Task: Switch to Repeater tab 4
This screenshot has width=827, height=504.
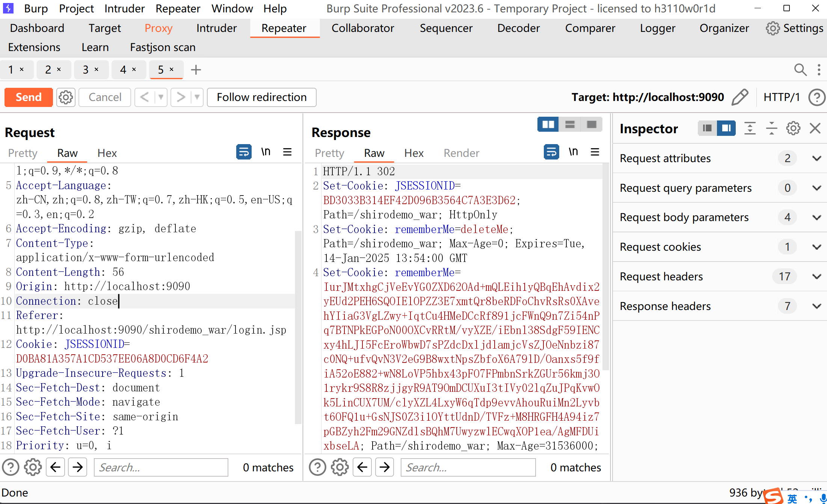Action: 123,69
